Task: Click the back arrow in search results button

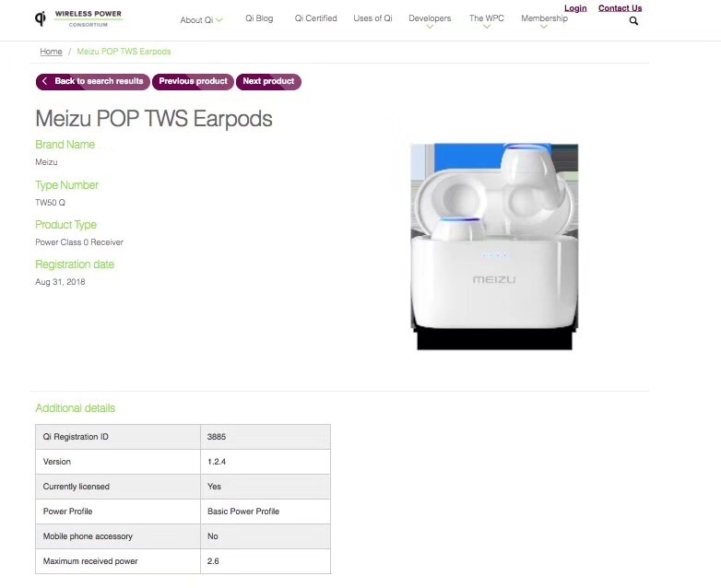Action: click(x=44, y=81)
